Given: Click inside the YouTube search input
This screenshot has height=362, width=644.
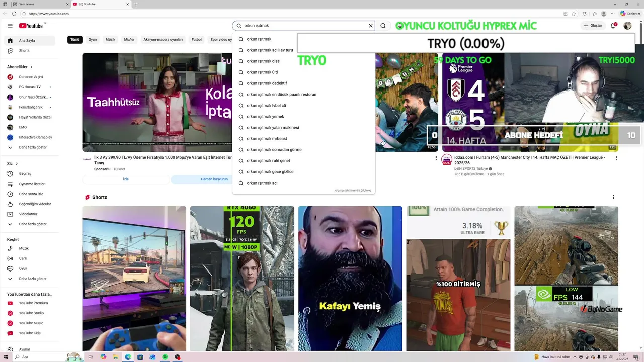Looking at the screenshot, I should pyautogui.click(x=304, y=26).
